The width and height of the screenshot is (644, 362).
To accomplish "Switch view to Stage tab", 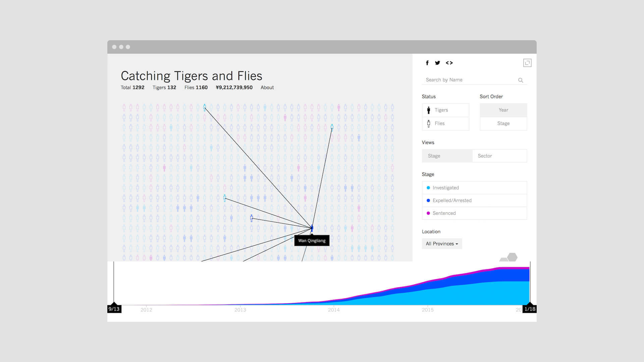I will 447,156.
